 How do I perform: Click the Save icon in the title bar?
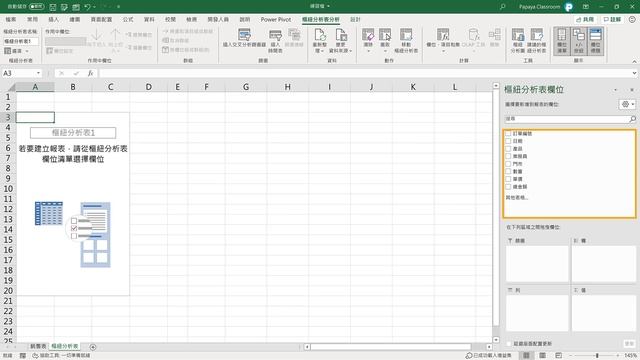point(53,7)
